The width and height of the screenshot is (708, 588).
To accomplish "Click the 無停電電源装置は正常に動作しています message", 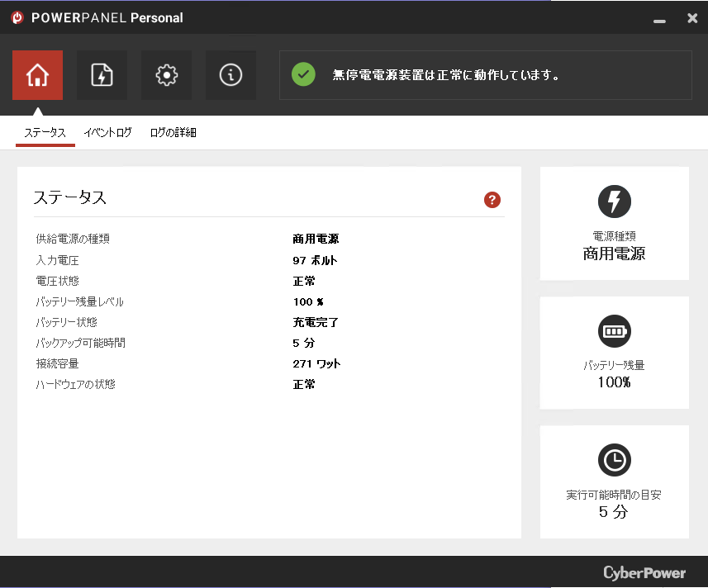I will click(x=446, y=75).
